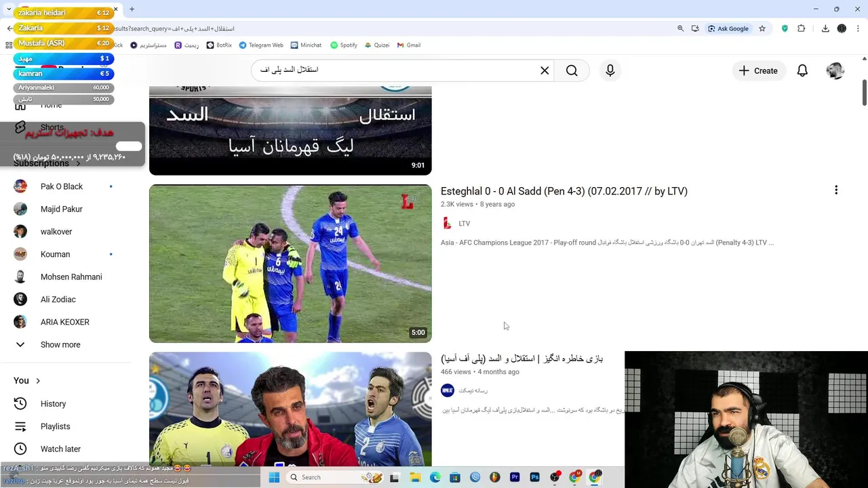Viewport: 868px width, 488px height.
Task: Open the ARIA KEOXER subscription
Action: pyautogui.click(x=64, y=322)
